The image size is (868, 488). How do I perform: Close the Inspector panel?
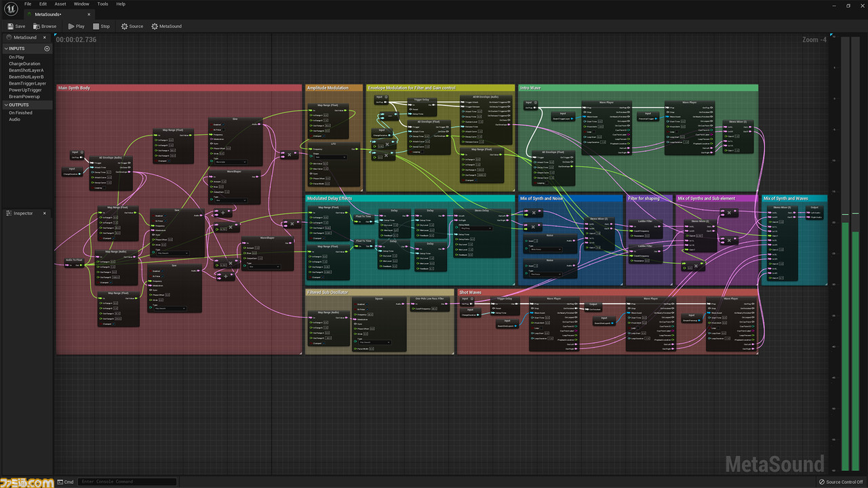coord(44,213)
